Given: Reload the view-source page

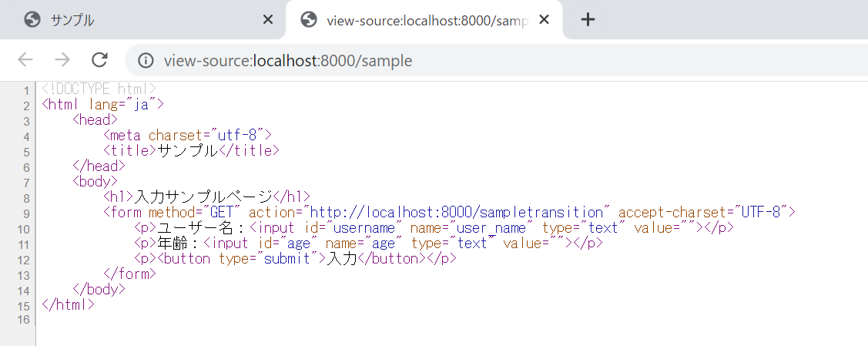Looking at the screenshot, I should (x=99, y=60).
